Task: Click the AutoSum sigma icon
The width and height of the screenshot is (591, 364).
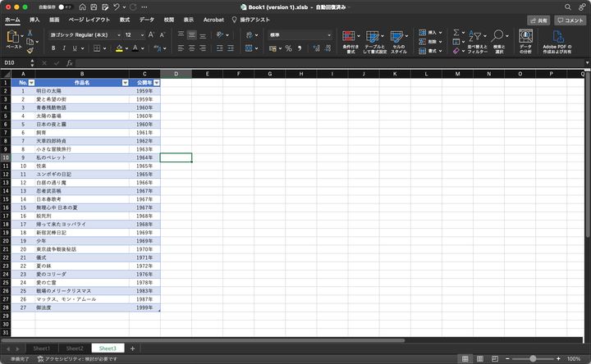Action: [x=456, y=32]
